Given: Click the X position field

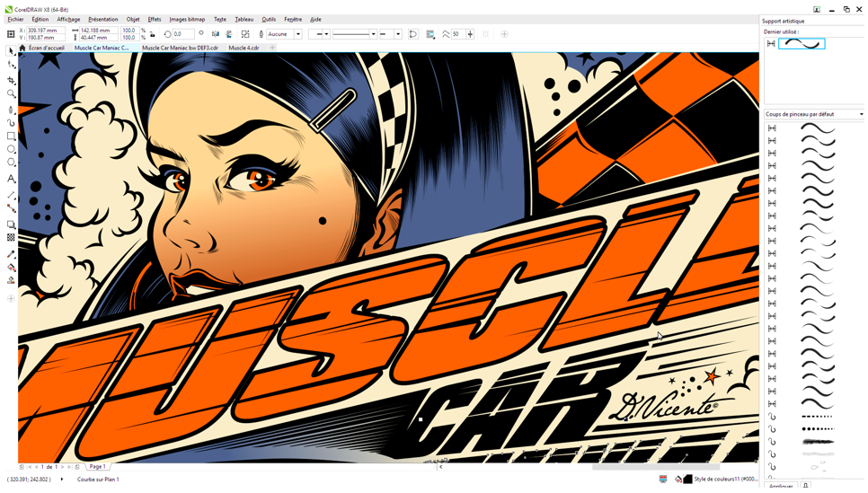Looking at the screenshot, I should click(46, 31).
